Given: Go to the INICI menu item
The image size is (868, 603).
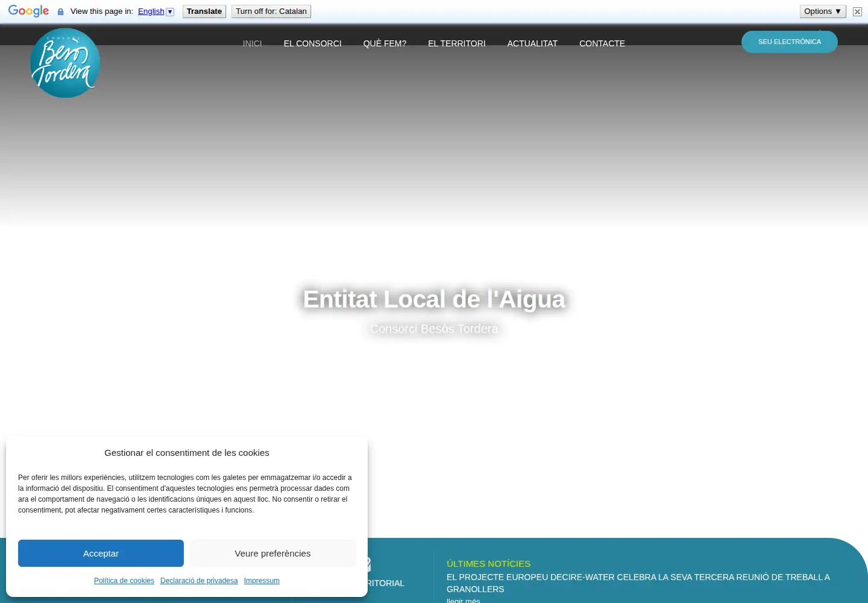Looking at the screenshot, I should click(252, 43).
